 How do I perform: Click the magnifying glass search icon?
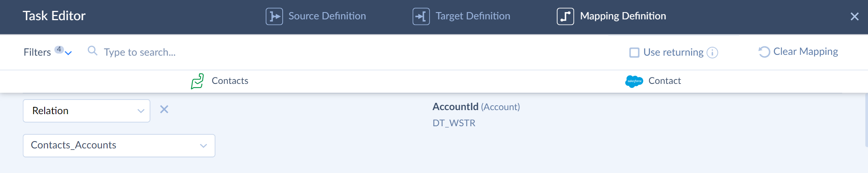coord(93,51)
